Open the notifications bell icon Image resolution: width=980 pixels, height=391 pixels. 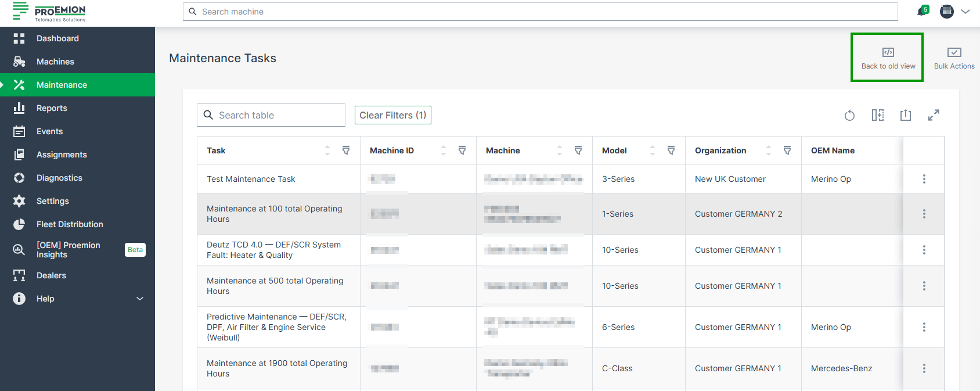[922, 11]
